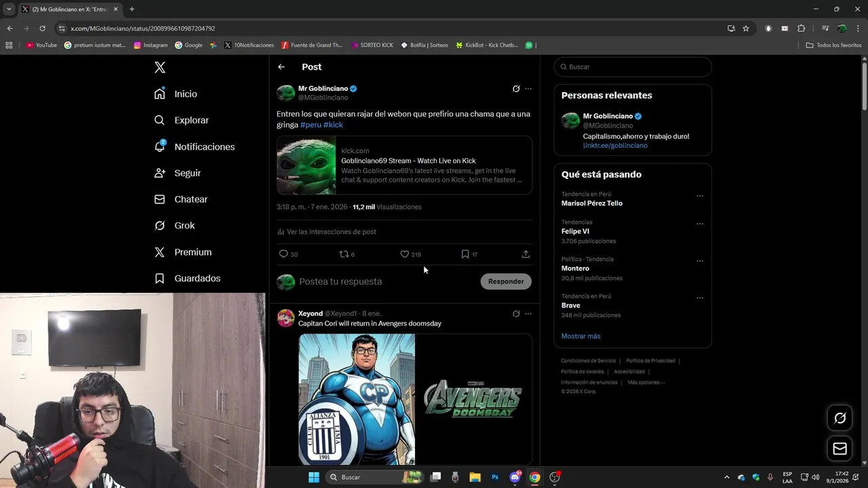This screenshot has width=868, height=488.
Task: Click the repost icon with 6 reposts
Action: click(347, 254)
